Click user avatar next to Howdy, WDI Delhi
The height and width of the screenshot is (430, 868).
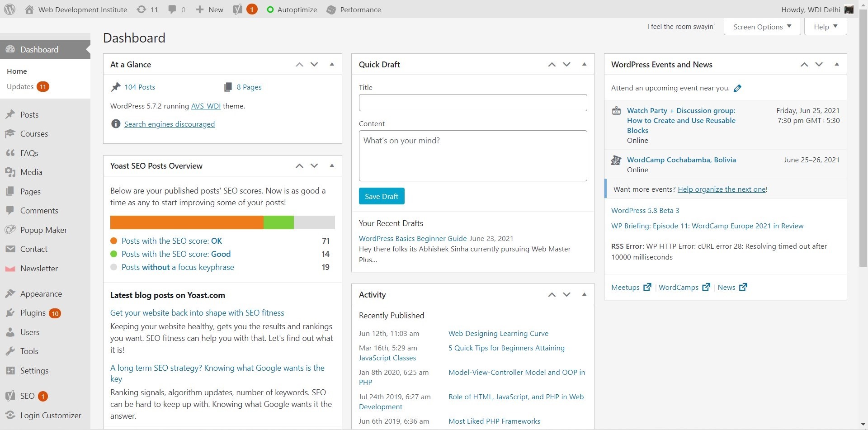click(x=849, y=9)
